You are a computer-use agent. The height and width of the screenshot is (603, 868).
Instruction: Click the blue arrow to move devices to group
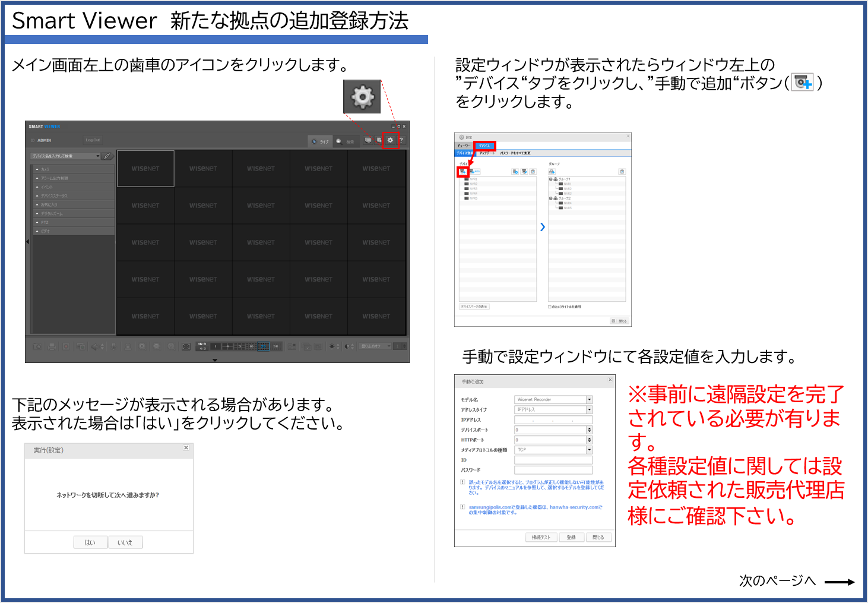541,227
